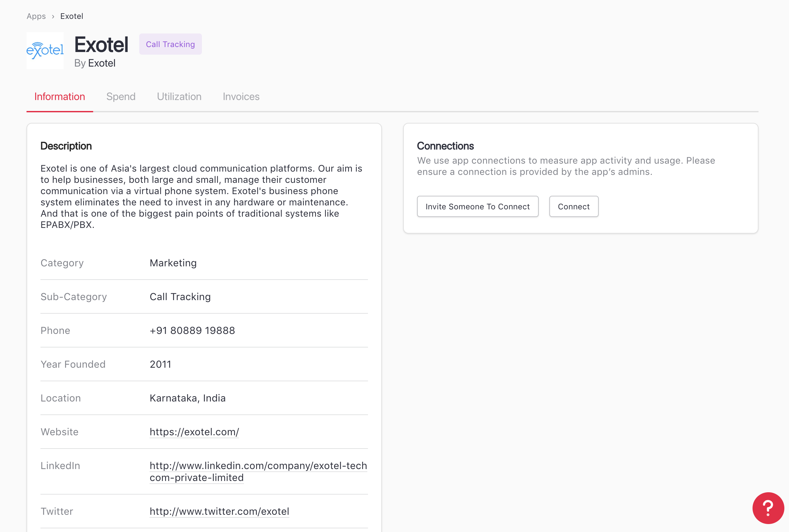Open the Utilization tab

(179, 97)
